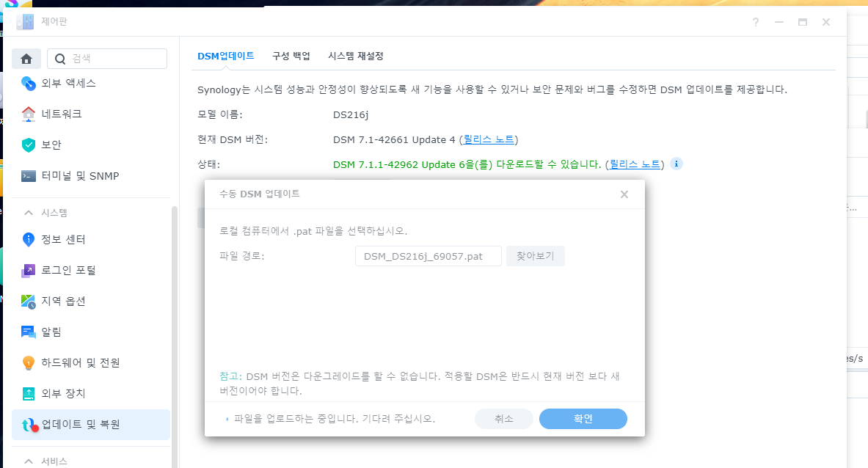Open 알림 icon in sidebar

tap(28, 332)
